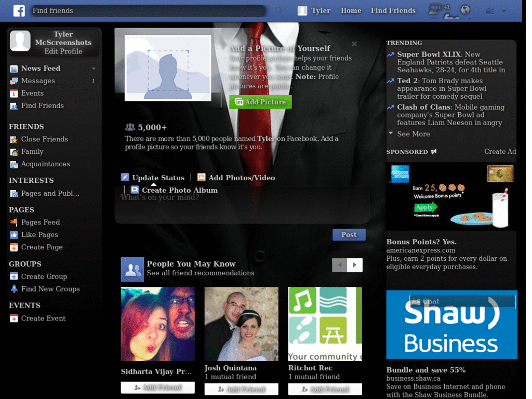The width and height of the screenshot is (532, 399).
Task: Add Josh Quintana as friend
Action: click(x=241, y=389)
